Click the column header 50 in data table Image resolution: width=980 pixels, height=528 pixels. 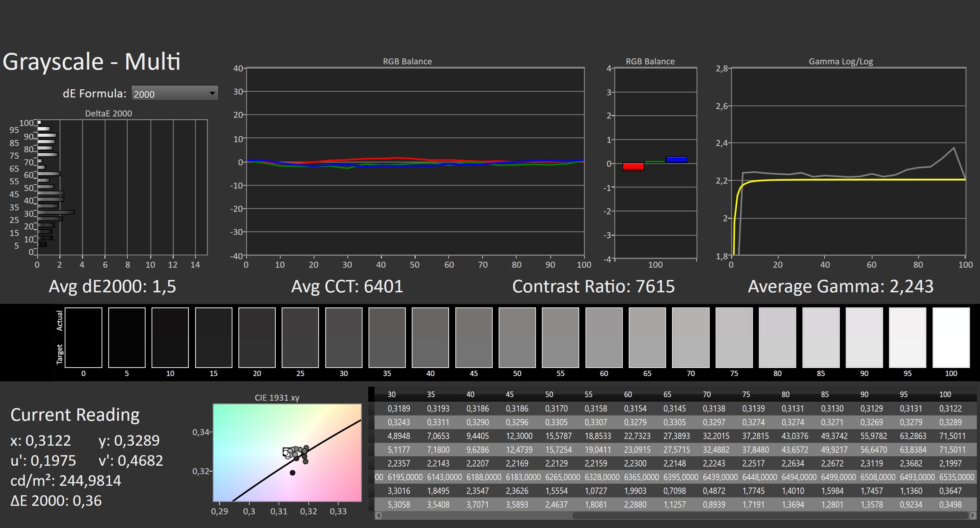pos(549,394)
